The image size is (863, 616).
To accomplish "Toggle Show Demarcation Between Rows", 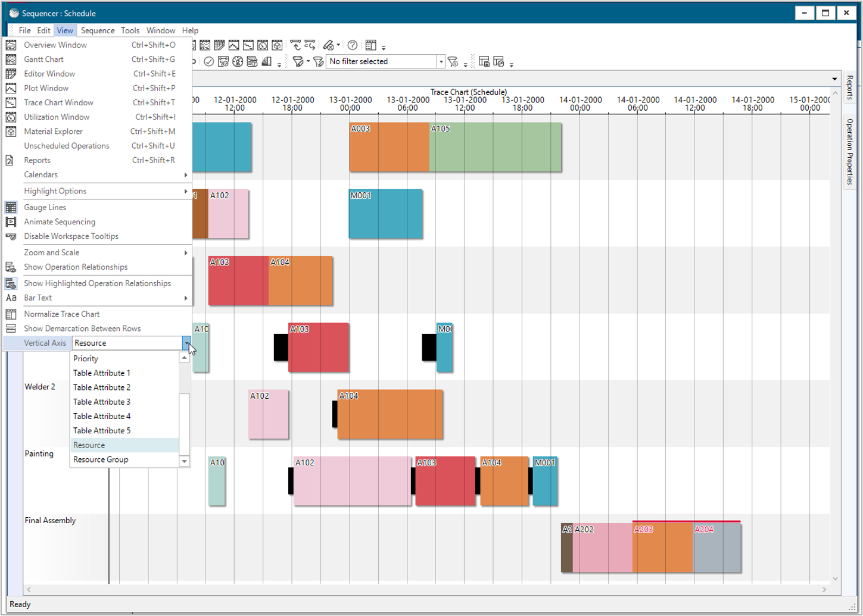I will 82,328.
